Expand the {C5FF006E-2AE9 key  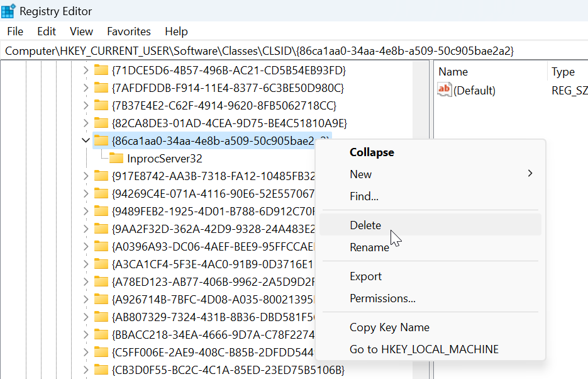point(86,353)
